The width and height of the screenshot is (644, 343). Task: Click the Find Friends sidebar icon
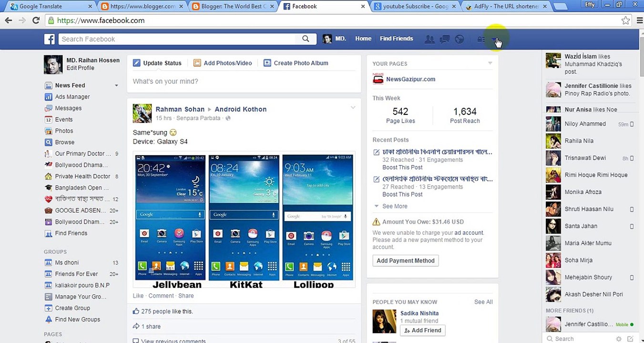coord(48,233)
